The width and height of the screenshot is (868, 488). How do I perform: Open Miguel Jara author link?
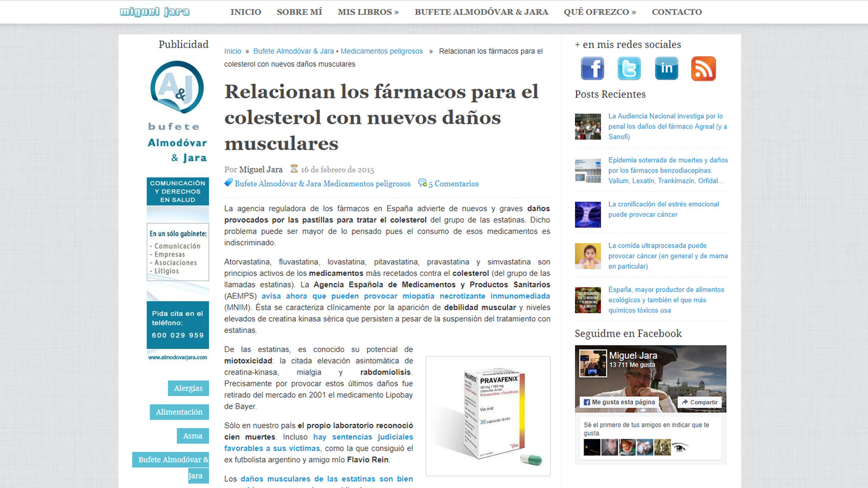click(x=260, y=169)
